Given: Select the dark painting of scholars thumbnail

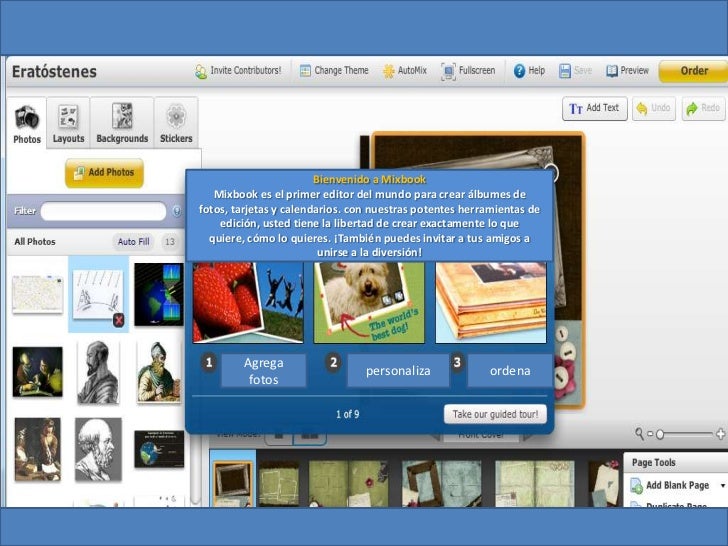Looking at the screenshot, I should click(x=38, y=372).
